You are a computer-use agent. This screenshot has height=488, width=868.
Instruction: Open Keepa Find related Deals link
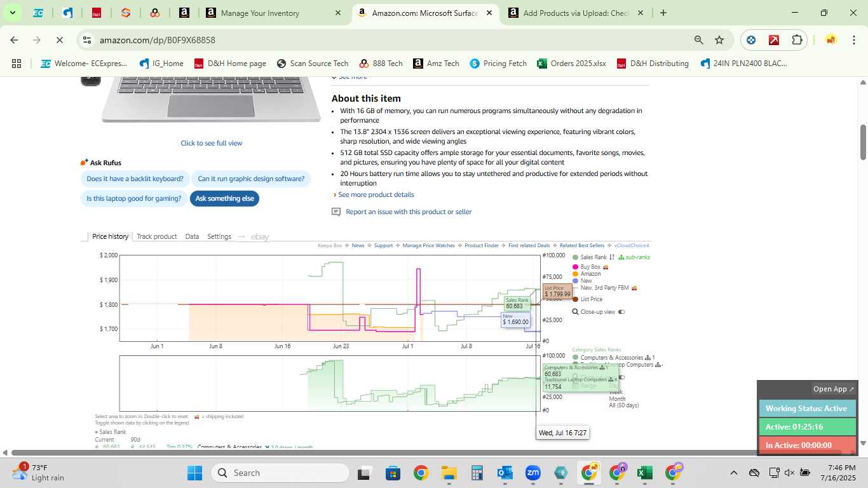tap(529, 245)
